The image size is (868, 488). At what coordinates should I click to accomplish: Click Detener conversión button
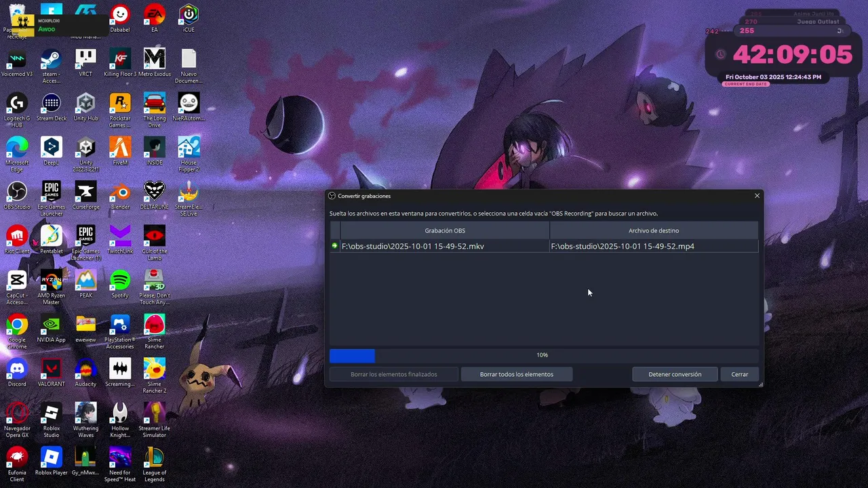[x=675, y=374]
